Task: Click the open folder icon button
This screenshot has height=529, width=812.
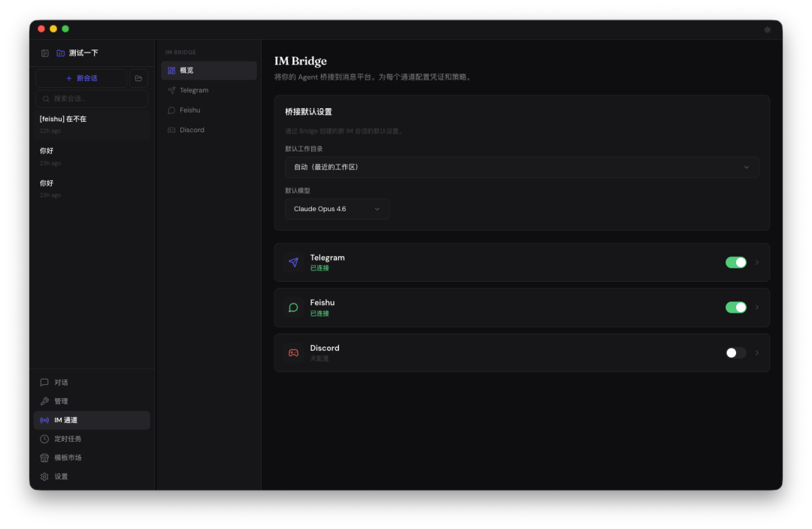Action: (138, 78)
